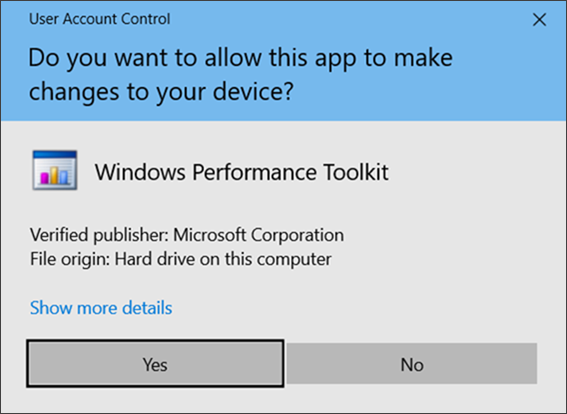Deny the request by choosing No
This screenshot has height=414, width=567.
[x=412, y=364]
